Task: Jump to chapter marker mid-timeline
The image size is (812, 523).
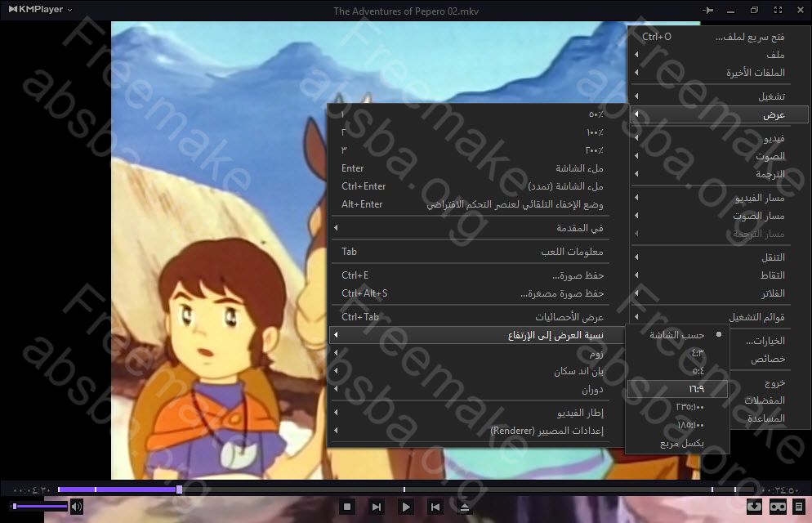Action: point(404,489)
